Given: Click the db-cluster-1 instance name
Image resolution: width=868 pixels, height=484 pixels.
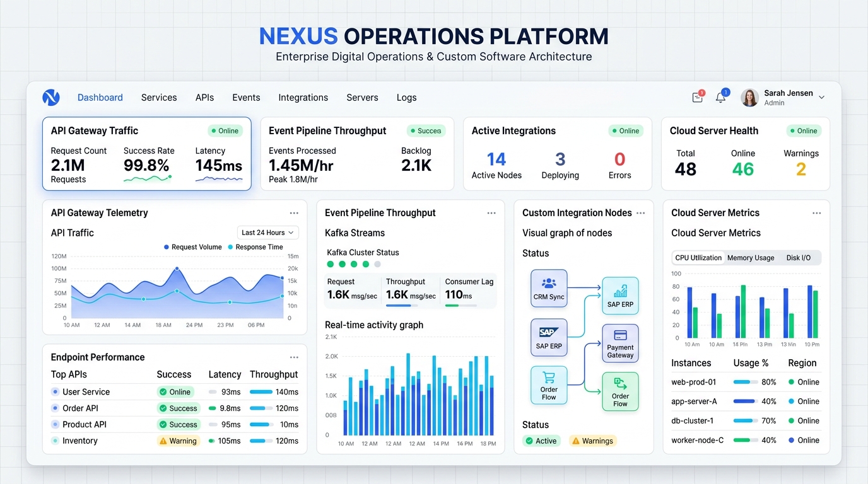Looking at the screenshot, I should coord(693,421).
